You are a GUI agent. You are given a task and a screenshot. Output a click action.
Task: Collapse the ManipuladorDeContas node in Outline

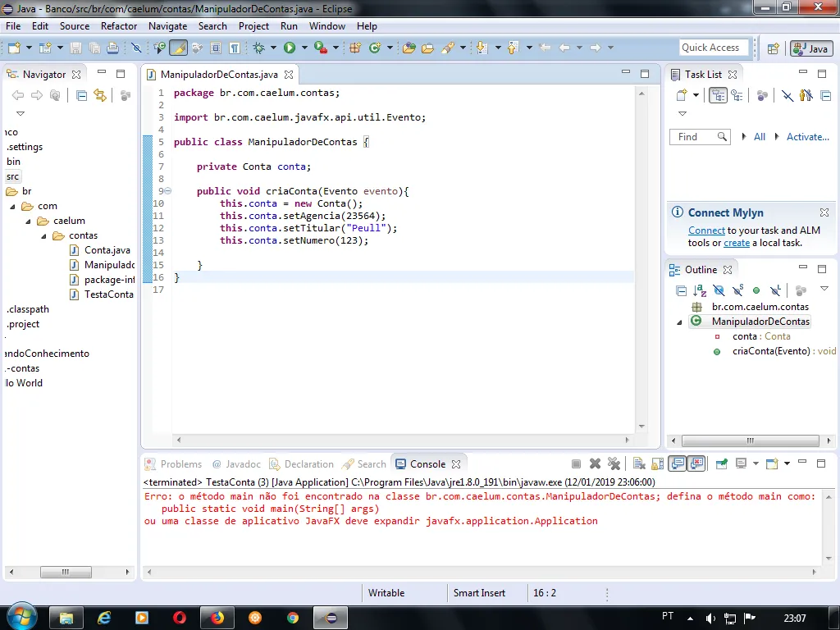point(679,322)
